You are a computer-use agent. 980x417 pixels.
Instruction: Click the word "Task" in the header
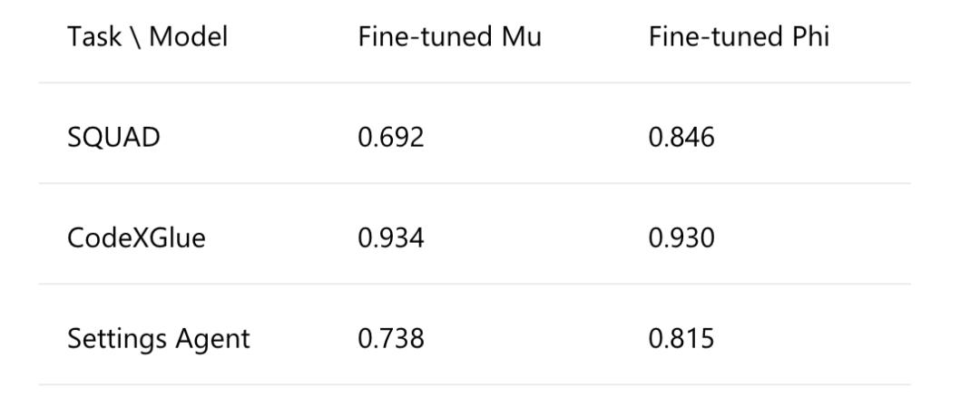[90, 37]
